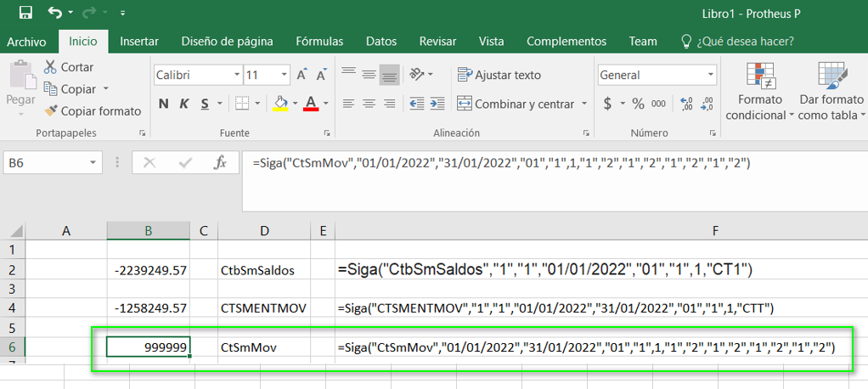868x389 pixels.
Task: Switch to the Vista tab
Action: 491,42
